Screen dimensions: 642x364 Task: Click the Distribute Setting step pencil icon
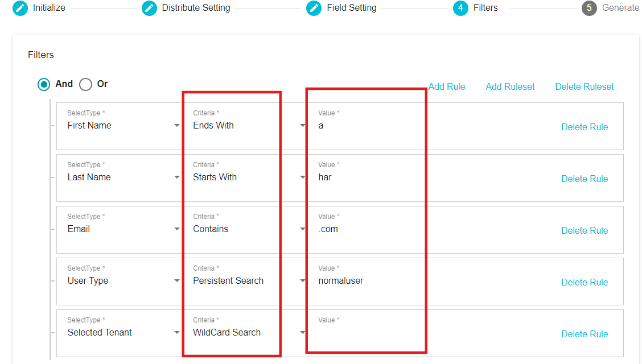point(150,8)
